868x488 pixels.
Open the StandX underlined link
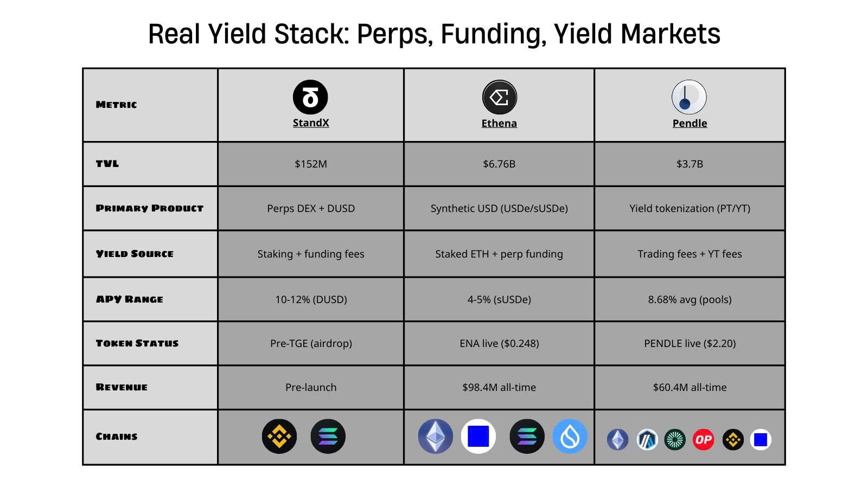(x=311, y=123)
